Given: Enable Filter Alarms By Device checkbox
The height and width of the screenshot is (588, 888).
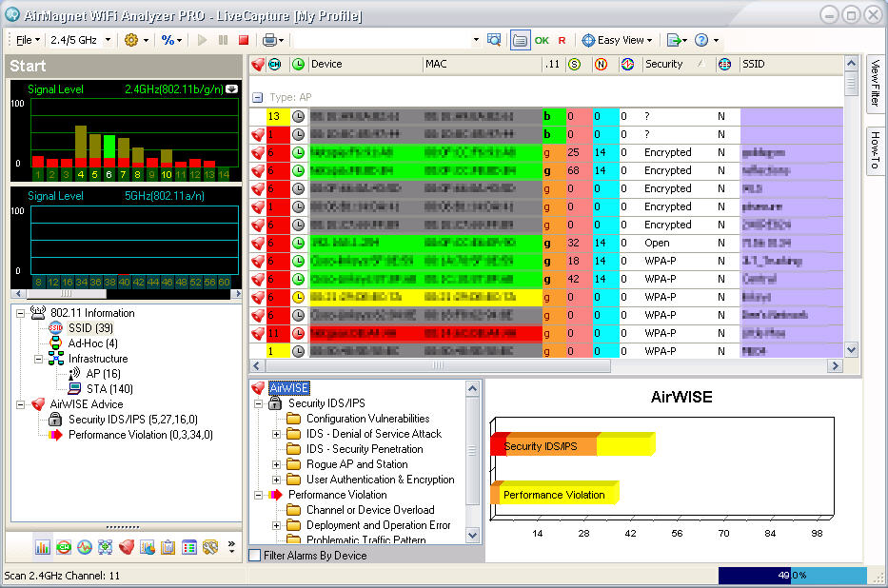Looking at the screenshot, I should (x=255, y=556).
